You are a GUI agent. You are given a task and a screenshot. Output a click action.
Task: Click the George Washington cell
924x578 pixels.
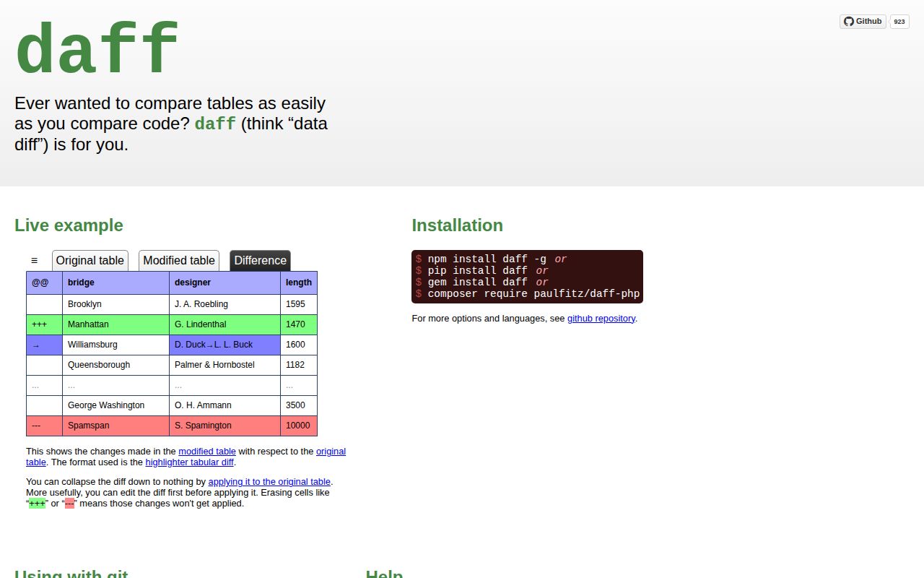(x=116, y=406)
